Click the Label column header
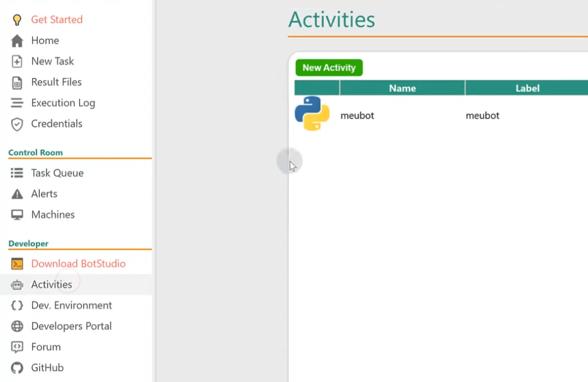The image size is (588, 382). (x=527, y=88)
